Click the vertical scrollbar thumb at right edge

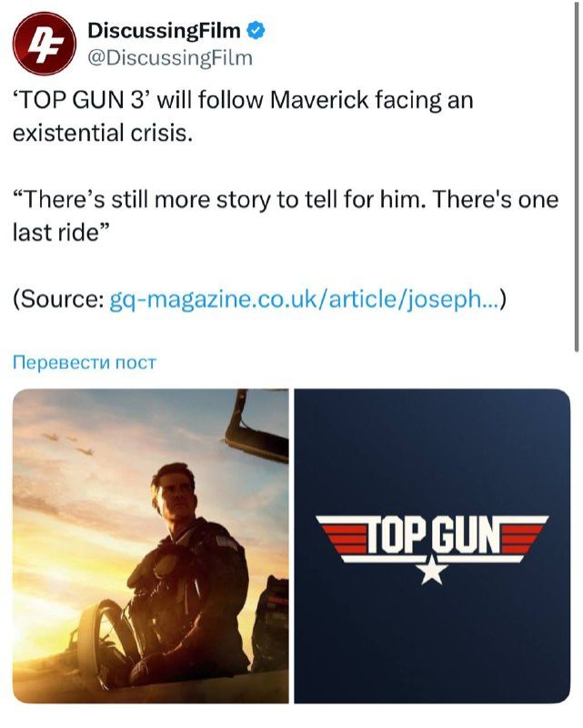(577, 176)
